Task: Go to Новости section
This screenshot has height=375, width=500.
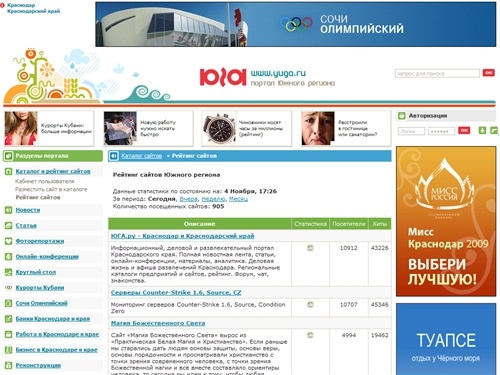Action: click(x=28, y=210)
